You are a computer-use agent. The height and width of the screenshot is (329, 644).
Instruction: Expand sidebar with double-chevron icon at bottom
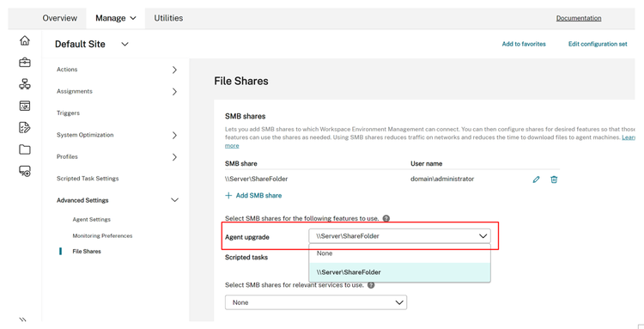tap(22, 320)
